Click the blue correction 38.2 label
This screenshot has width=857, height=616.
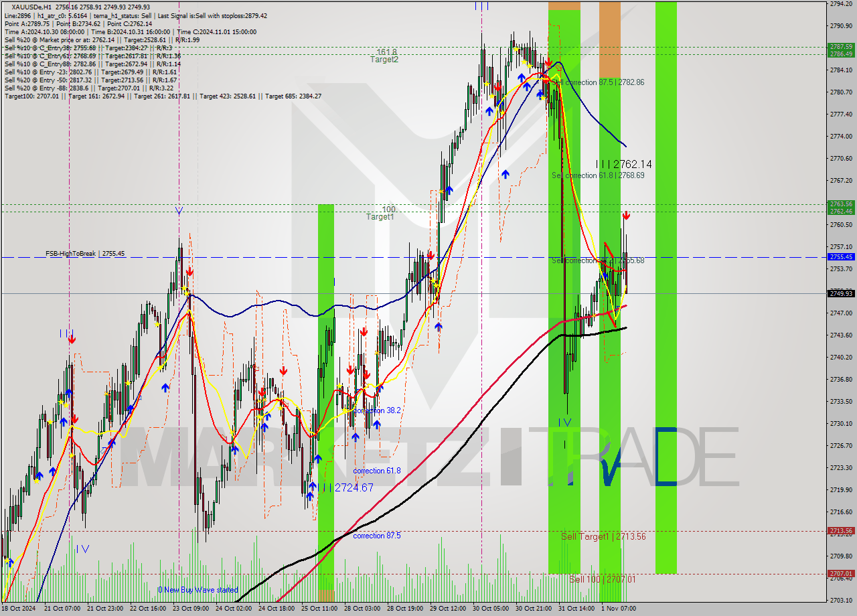click(x=377, y=410)
